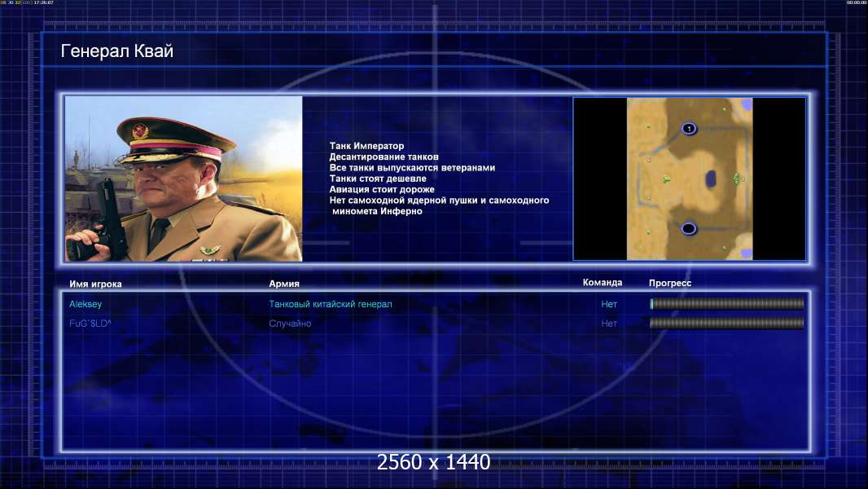Click the 'Имя игрока' column header
This screenshot has height=489, width=868.
[95, 284]
